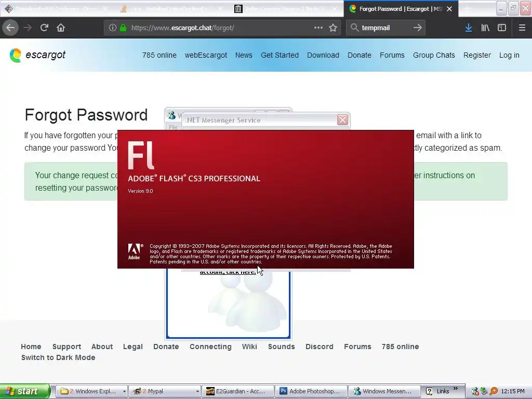Switch to E2Guardian taskbar window

238,391
